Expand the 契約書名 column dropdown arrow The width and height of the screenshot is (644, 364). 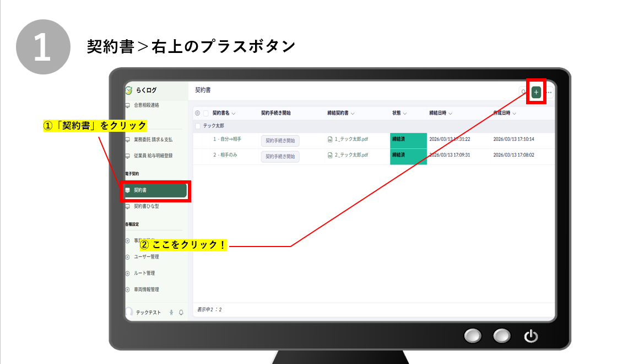[x=234, y=114]
